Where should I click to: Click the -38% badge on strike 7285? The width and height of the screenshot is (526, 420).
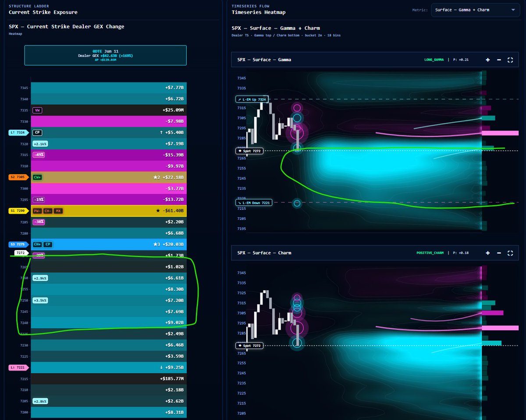[38, 222]
